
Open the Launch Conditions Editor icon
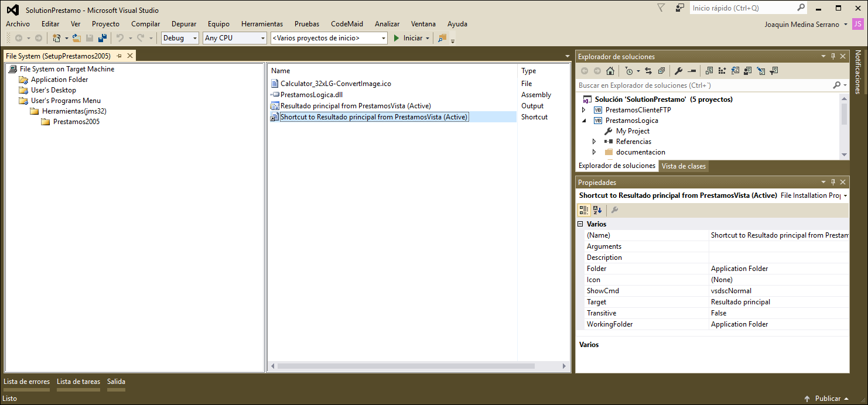click(x=774, y=71)
